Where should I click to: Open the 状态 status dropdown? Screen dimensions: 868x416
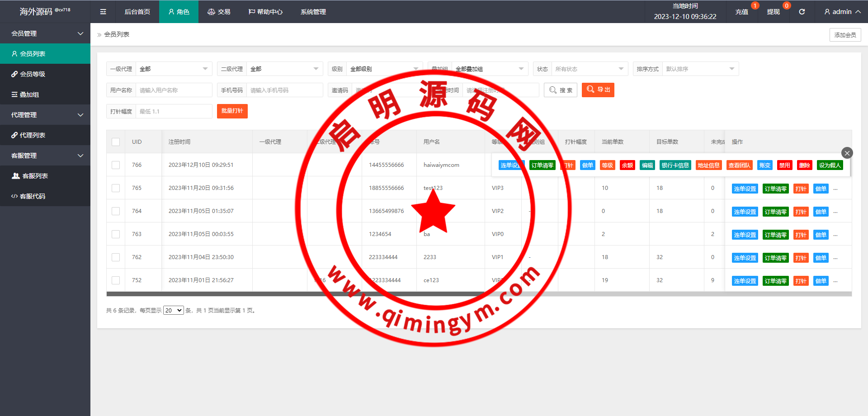589,69
